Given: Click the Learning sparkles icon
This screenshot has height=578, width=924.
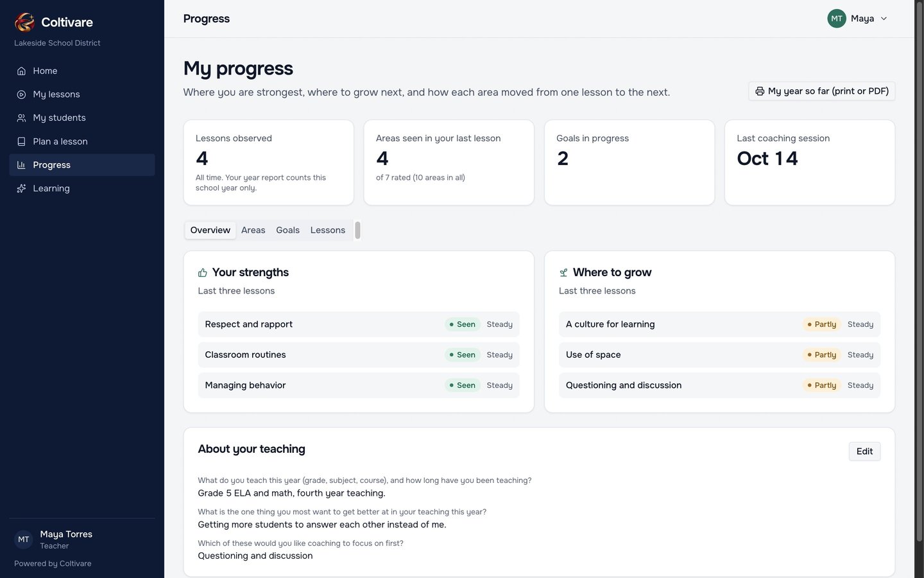Looking at the screenshot, I should pos(21,188).
